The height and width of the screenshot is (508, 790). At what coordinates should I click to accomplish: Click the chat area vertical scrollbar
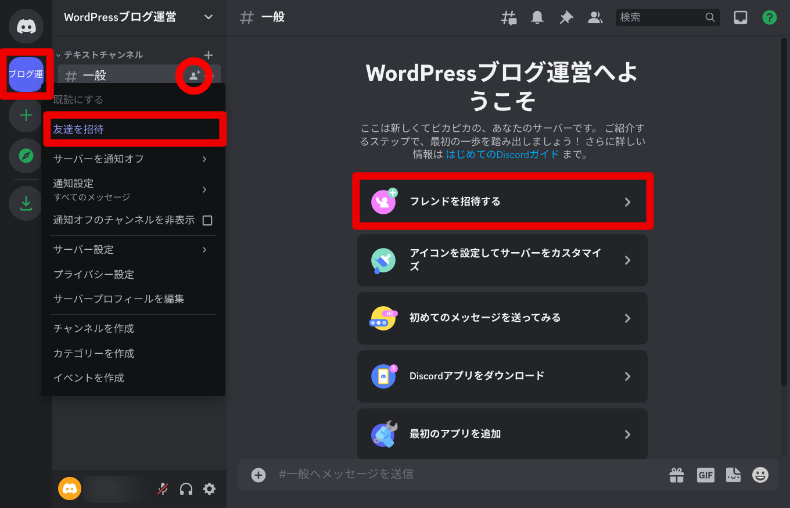click(784, 212)
